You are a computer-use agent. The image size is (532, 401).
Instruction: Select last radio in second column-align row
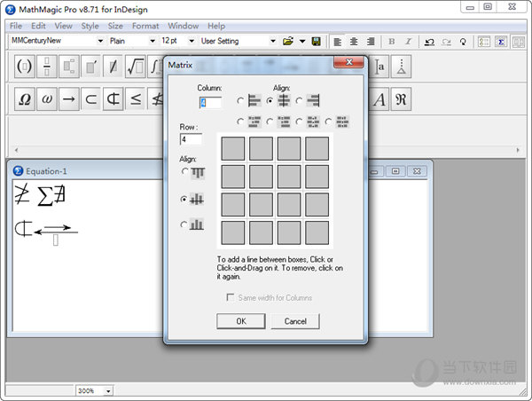click(x=328, y=122)
